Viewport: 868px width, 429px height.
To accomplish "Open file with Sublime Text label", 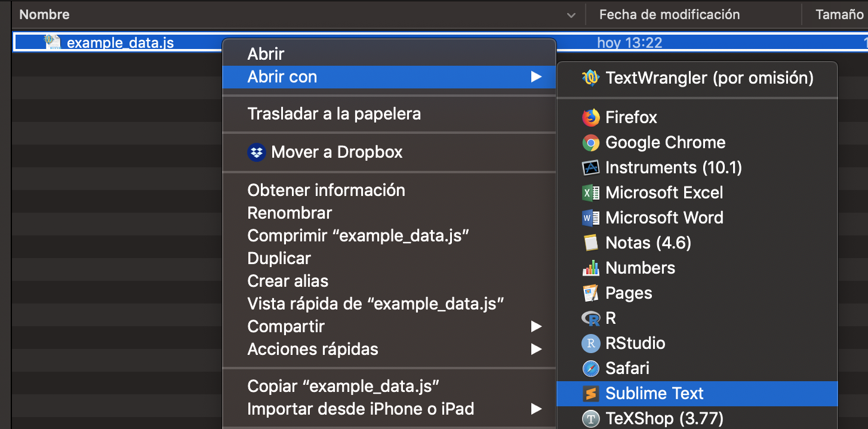I will pos(655,394).
